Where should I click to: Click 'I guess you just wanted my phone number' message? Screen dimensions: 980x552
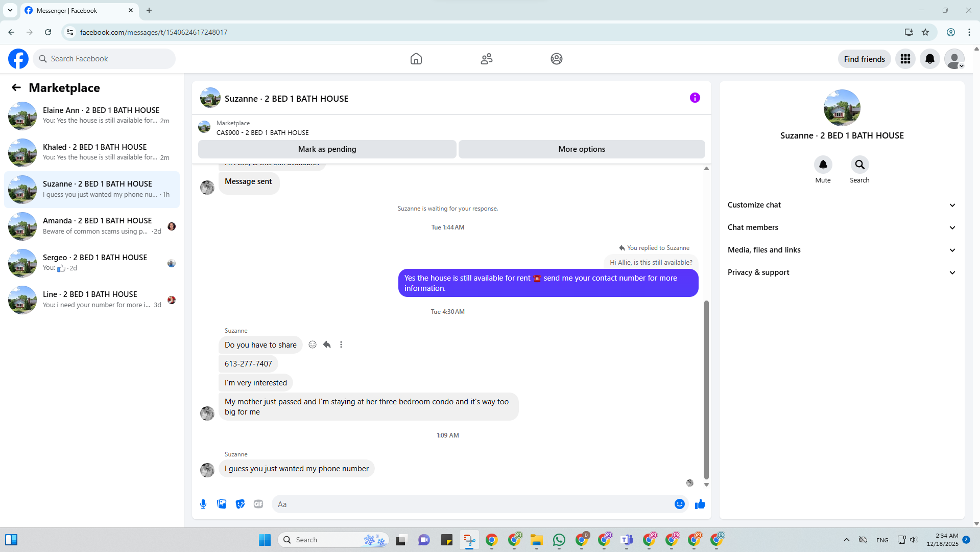[x=297, y=469]
